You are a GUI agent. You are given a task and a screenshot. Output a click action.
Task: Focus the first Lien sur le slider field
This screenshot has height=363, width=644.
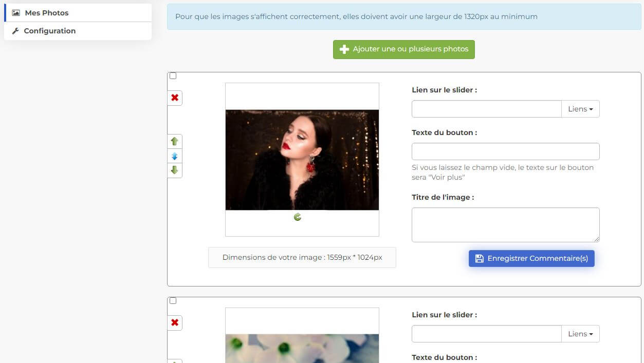[x=486, y=109]
